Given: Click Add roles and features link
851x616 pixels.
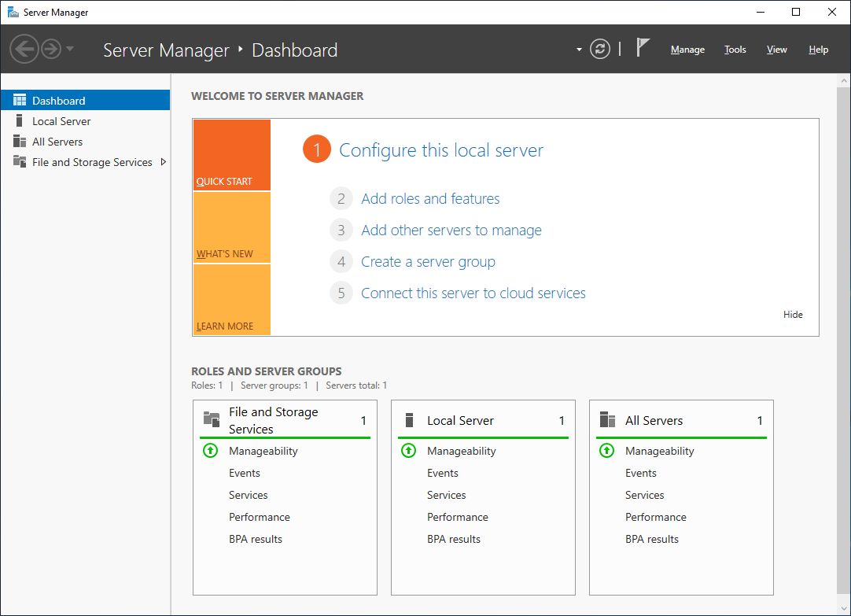Looking at the screenshot, I should click(x=430, y=199).
